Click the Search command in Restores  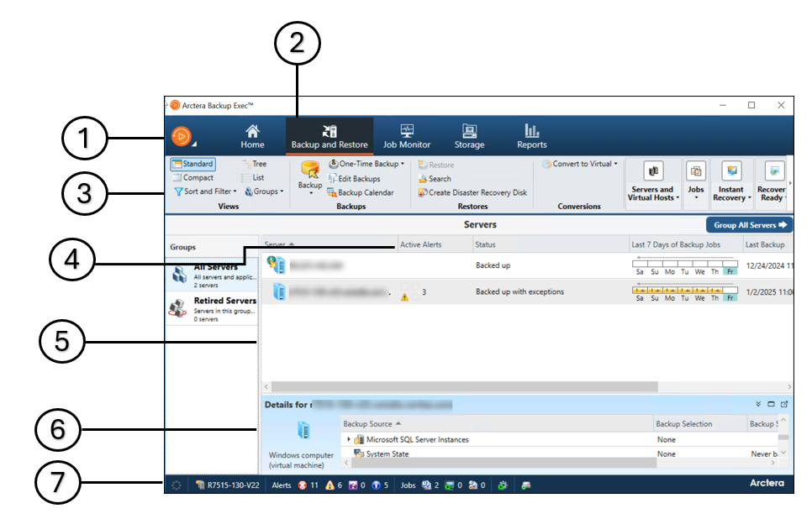click(x=435, y=179)
